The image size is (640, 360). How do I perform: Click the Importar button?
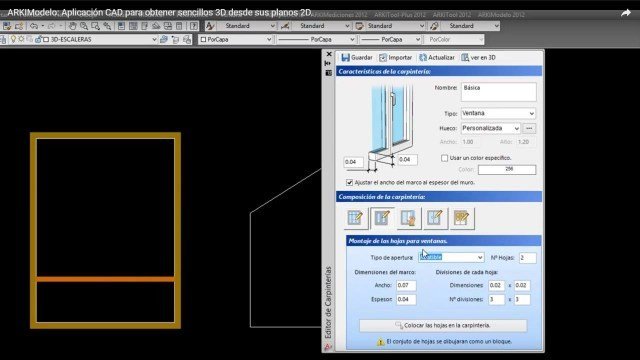(395, 58)
